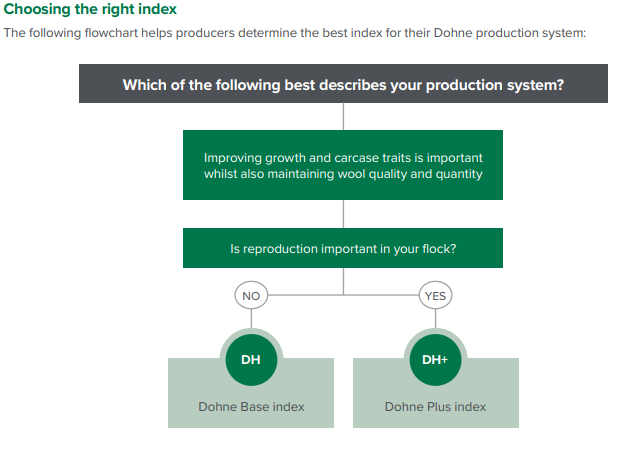The width and height of the screenshot is (617, 449).
Task: Click the line "whilst also maintaining wool quality and quantity"
Action: click(343, 174)
